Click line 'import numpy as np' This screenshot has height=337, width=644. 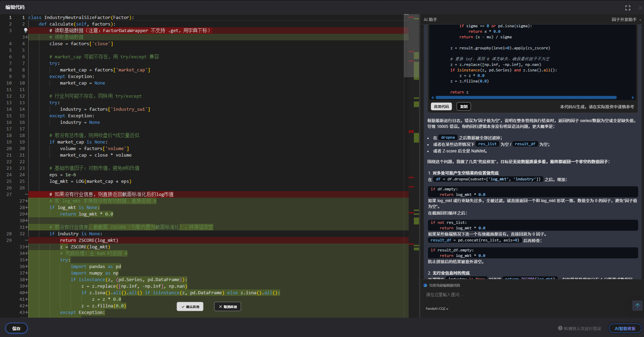tap(94, 273)
